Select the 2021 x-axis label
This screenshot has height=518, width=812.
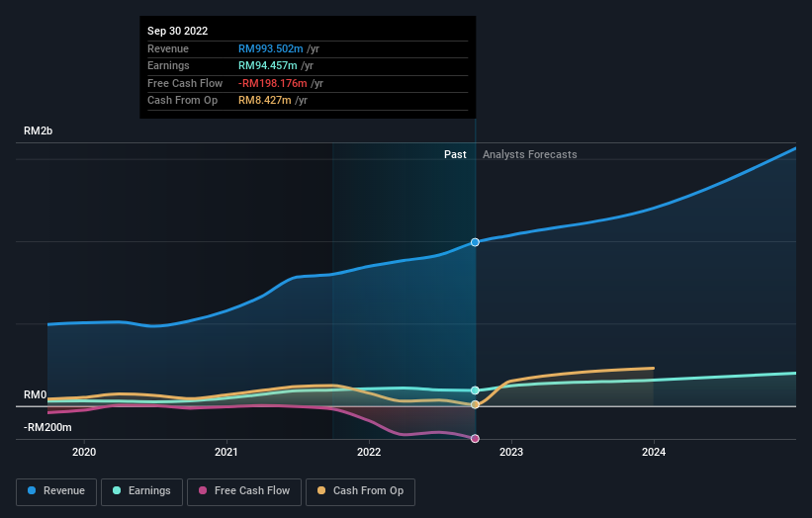pos(226,452)
